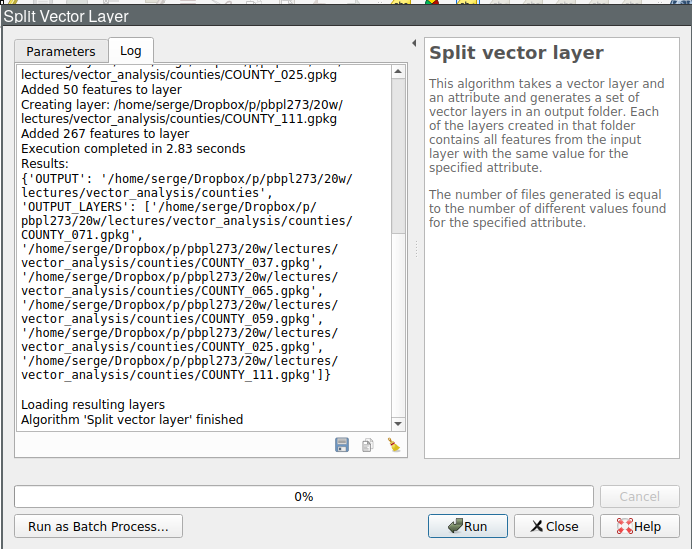The height and width of the screenshot is (549, 692).
Task: Save the log to file
Action: point(342,445)
